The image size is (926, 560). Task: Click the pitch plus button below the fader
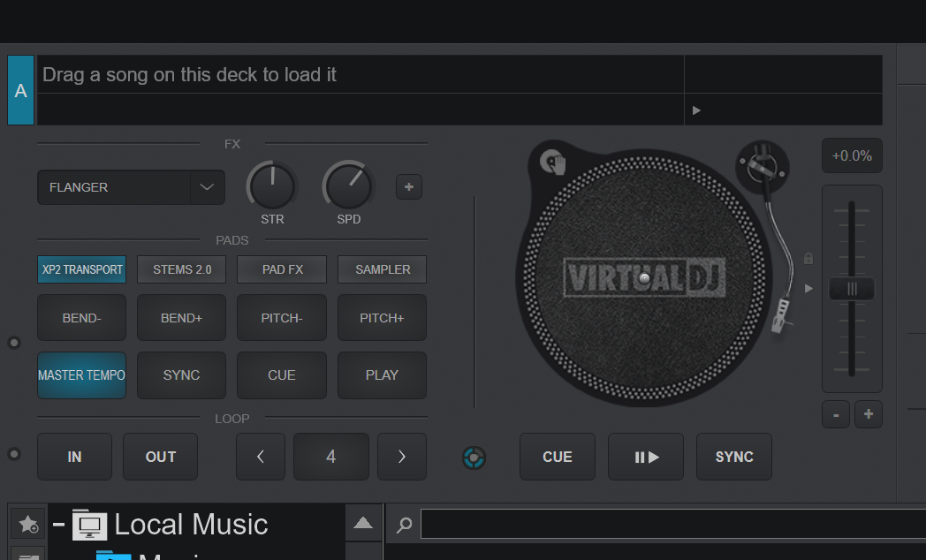[x=868, y=414]
